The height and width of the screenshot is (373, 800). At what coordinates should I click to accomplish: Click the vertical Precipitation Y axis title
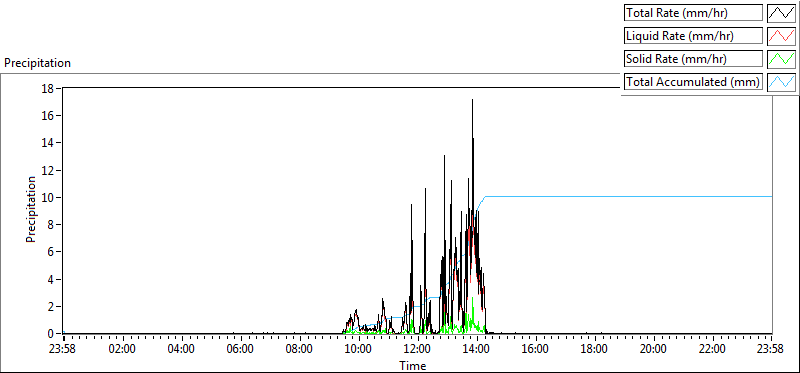[31, 209]
